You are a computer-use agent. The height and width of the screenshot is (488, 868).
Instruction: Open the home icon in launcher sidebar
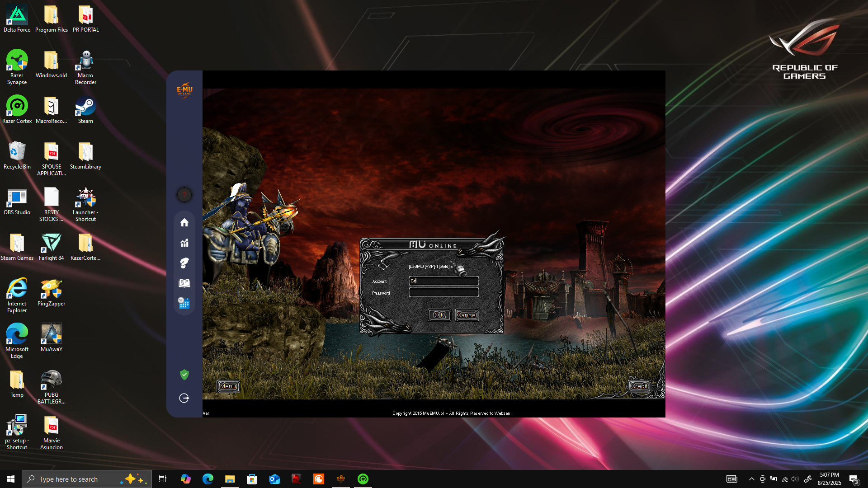(184, 222)
